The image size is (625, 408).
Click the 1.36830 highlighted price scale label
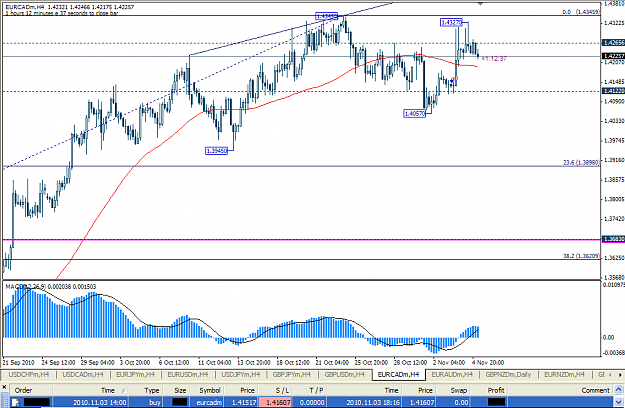(x=613, y=239)
